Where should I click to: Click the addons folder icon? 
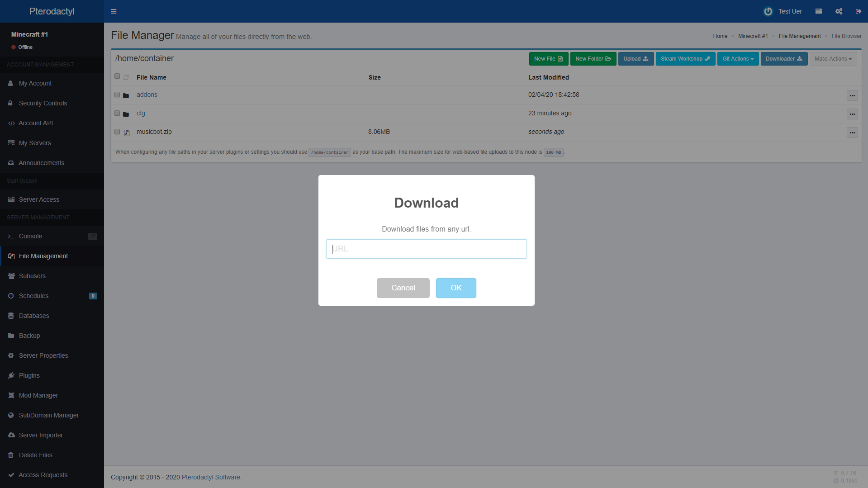click(126, 95)
